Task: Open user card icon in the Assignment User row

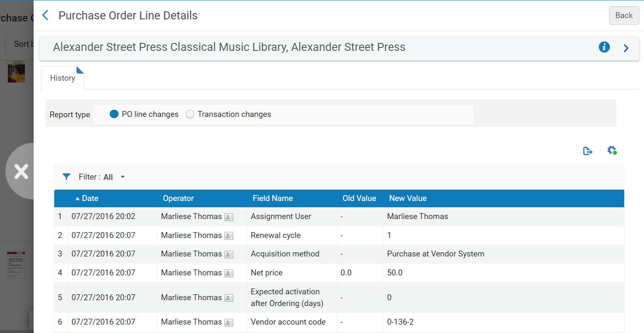Action: 229,217
